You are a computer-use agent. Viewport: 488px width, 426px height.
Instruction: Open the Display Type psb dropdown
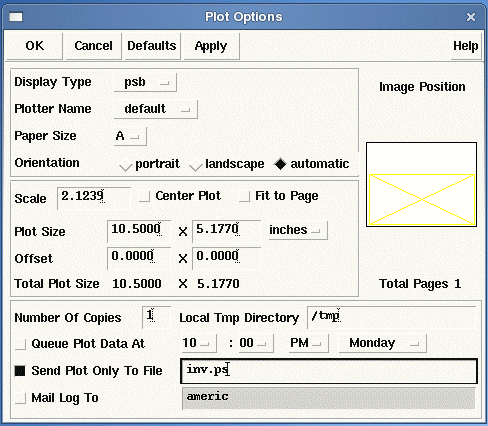pyautogui.click(x=145, y=82)
